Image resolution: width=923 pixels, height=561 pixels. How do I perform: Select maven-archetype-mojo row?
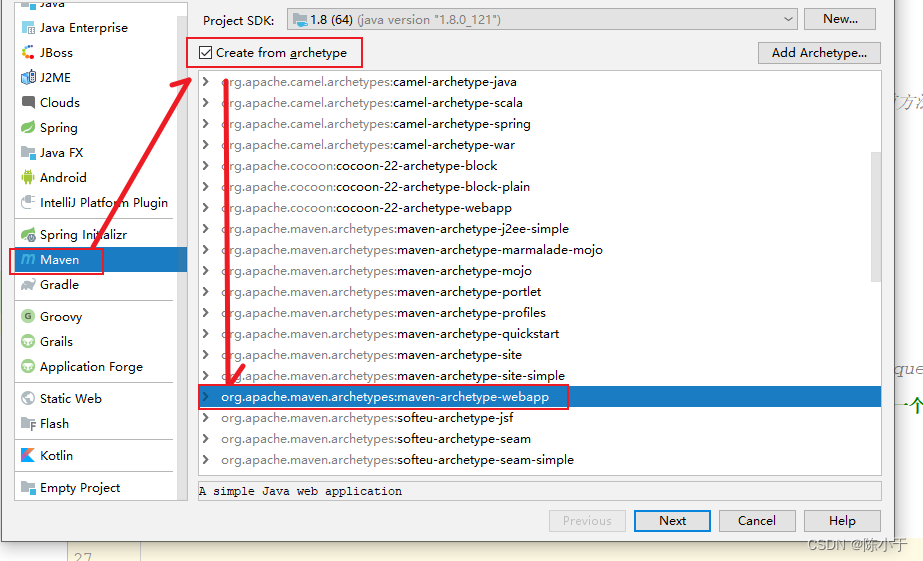(540, 271)
